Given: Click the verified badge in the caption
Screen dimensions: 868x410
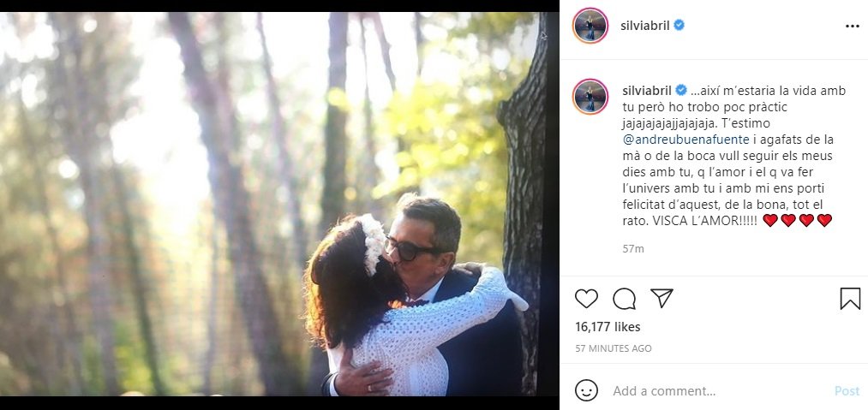Looking at the screenshot, I should [682, 90].
